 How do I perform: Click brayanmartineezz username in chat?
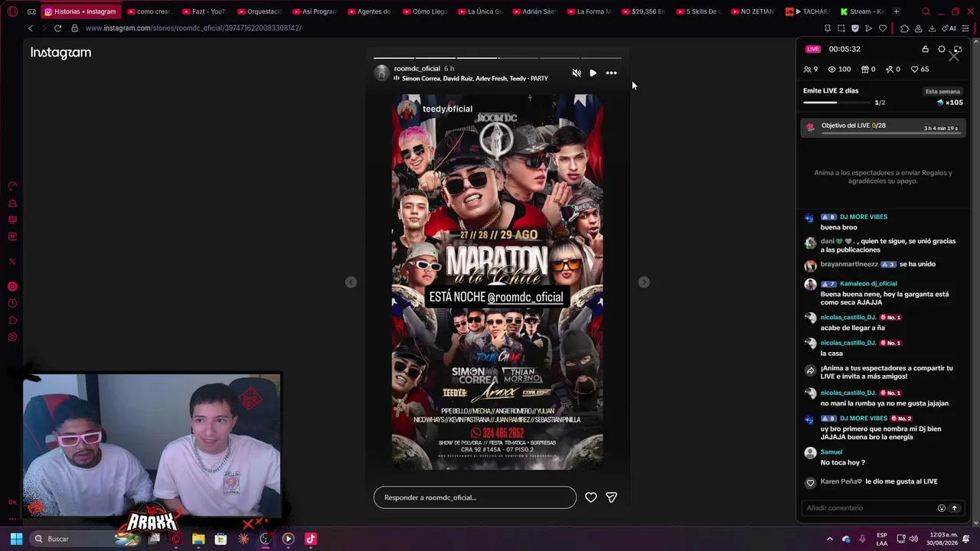pyautogui.click(x=849, y=265)
